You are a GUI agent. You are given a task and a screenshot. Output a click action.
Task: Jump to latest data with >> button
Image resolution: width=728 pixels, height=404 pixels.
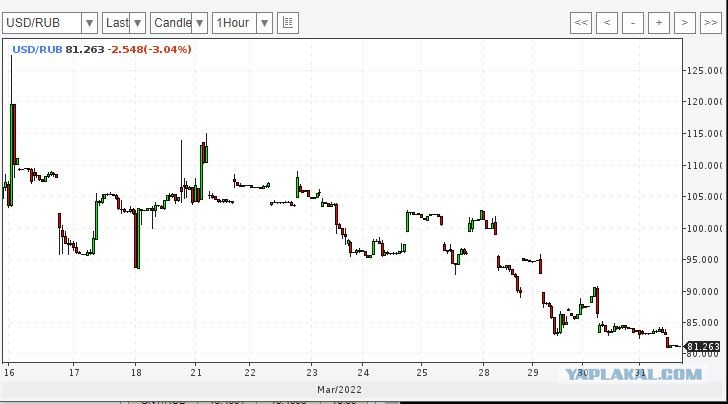coord(711,23)
